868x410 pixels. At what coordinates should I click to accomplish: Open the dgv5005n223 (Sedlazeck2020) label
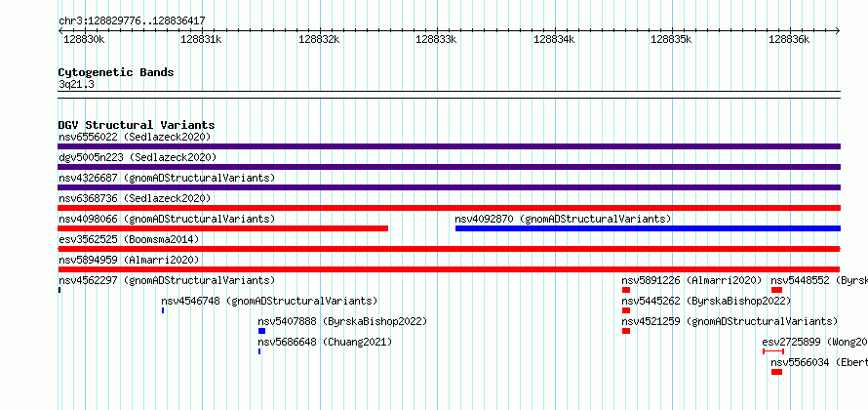click(138, 157)
